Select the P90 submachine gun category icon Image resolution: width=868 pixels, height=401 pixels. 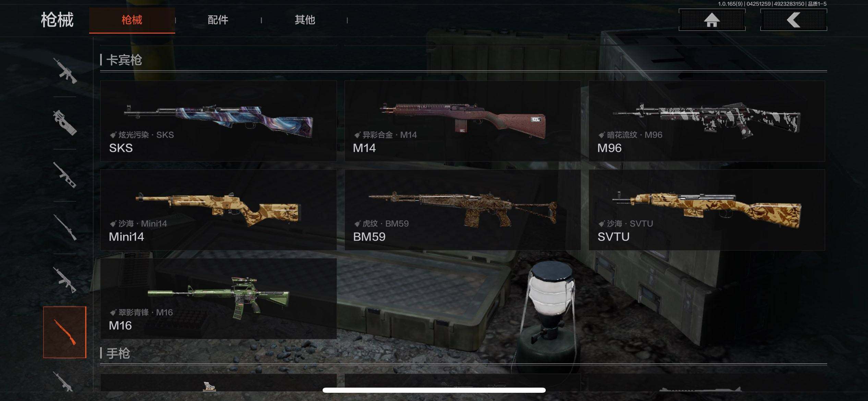tap(65, 123)
